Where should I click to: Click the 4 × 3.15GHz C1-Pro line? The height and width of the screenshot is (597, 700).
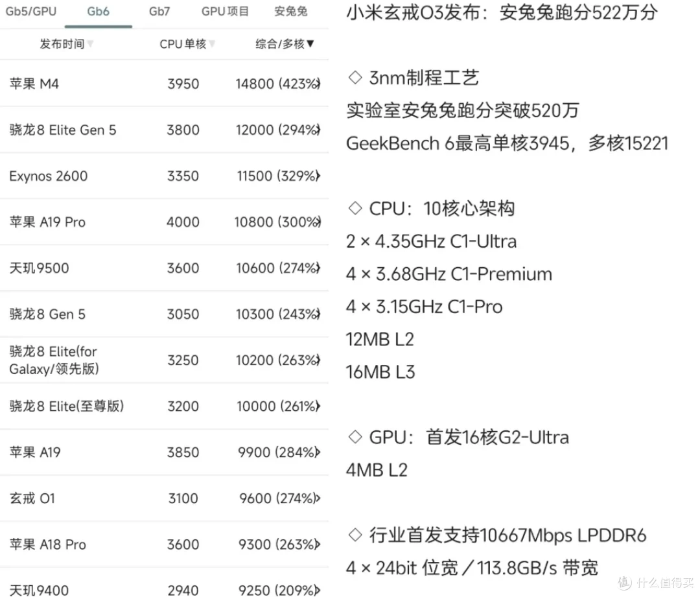click(424, 307)
